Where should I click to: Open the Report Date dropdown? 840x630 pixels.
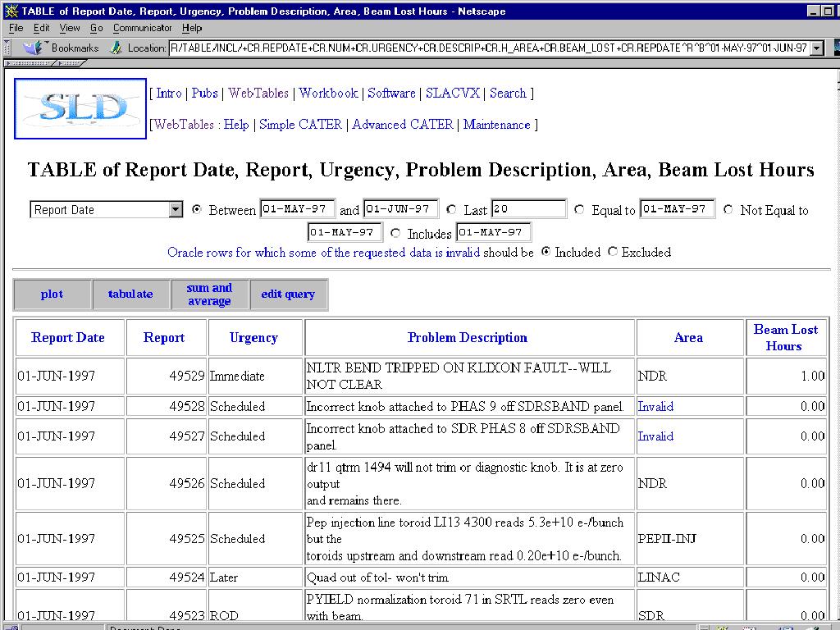(x=176, y=210)
